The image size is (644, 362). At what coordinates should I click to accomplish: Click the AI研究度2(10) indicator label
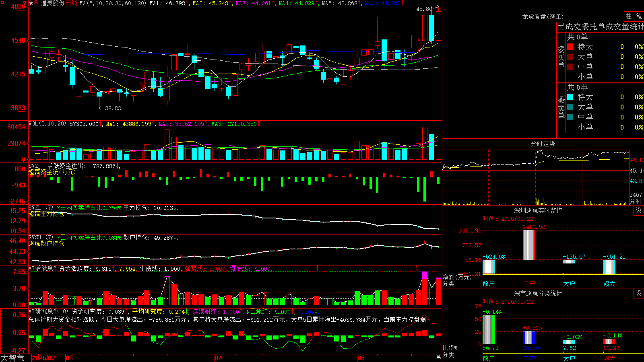click(49, 311)
